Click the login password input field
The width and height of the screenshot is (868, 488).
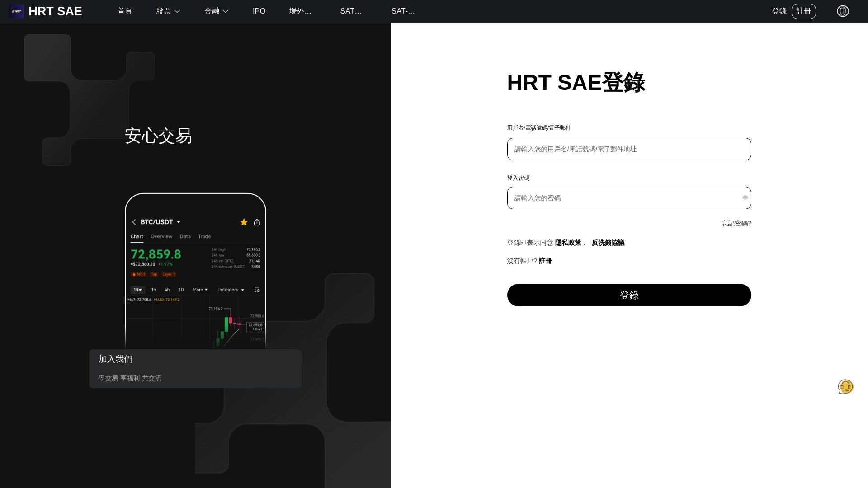point(629,198)
